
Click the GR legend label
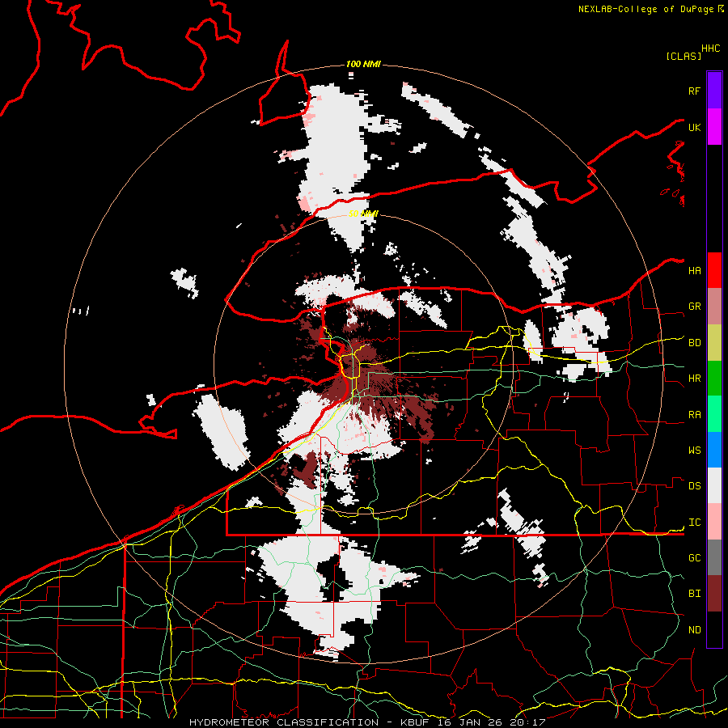694,307
